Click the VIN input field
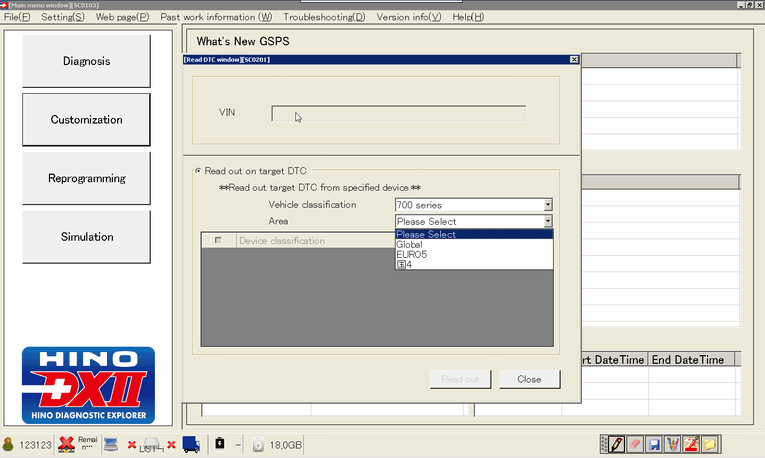Image resolution: width=765 pixels, height=458 pixels. (x=398, y=113)
